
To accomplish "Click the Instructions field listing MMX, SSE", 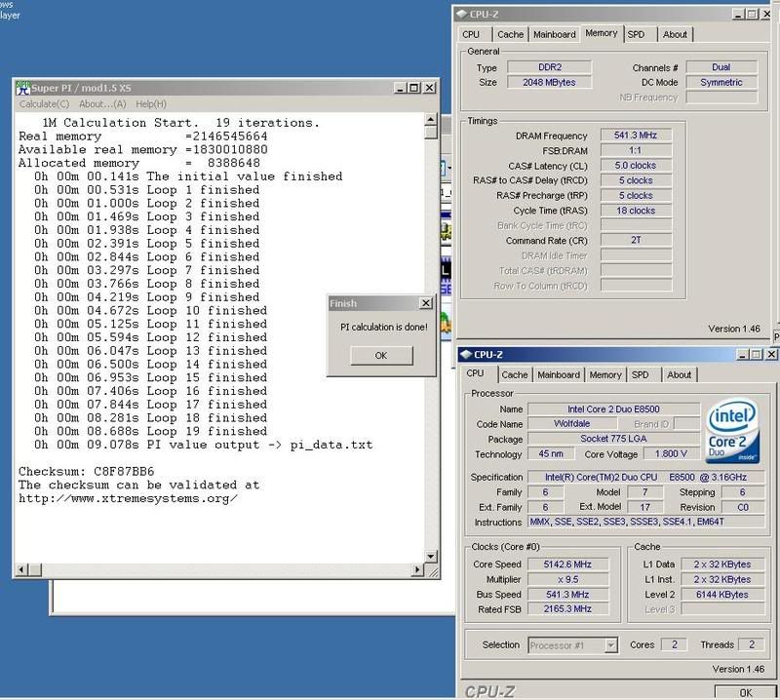I will pos(646,522).
